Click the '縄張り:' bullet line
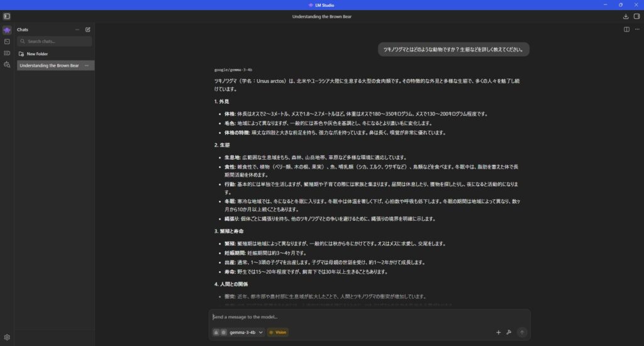The width and height of the screenshot is (644, 346). pyautogui.click(x=330, y=219)
